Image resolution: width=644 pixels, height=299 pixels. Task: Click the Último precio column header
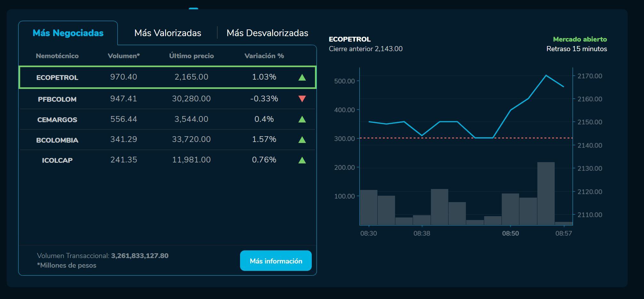click(x=191, y=56)
